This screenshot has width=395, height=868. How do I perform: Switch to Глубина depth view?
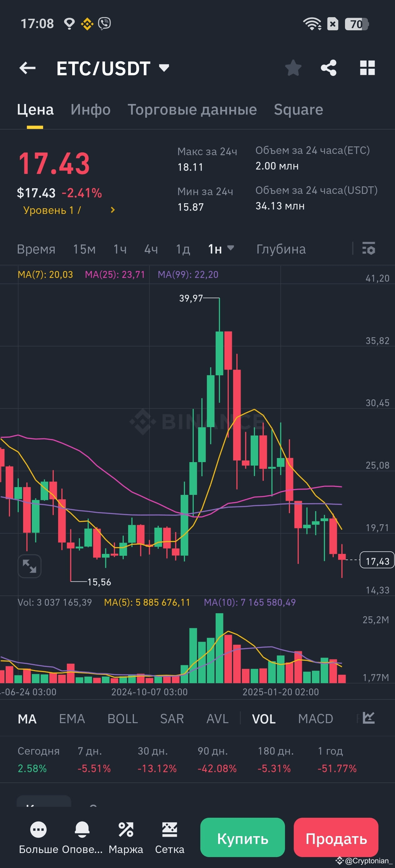tap(281, 249)
